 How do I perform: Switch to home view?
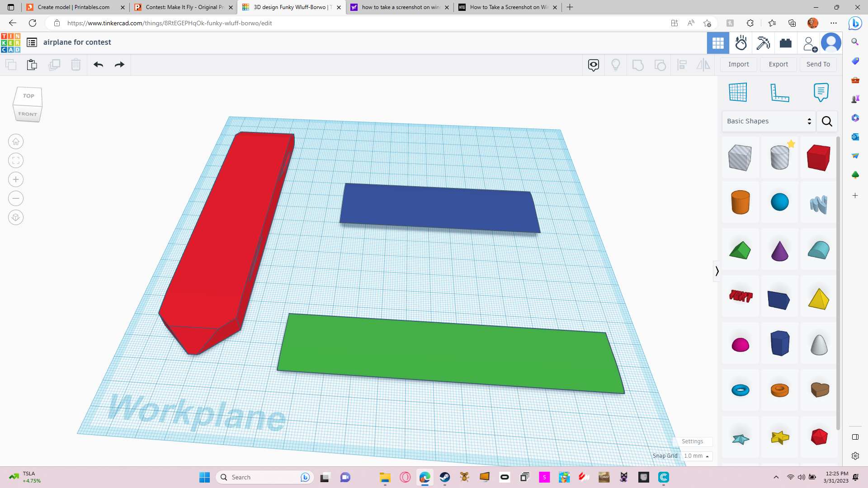pos(16,141)
